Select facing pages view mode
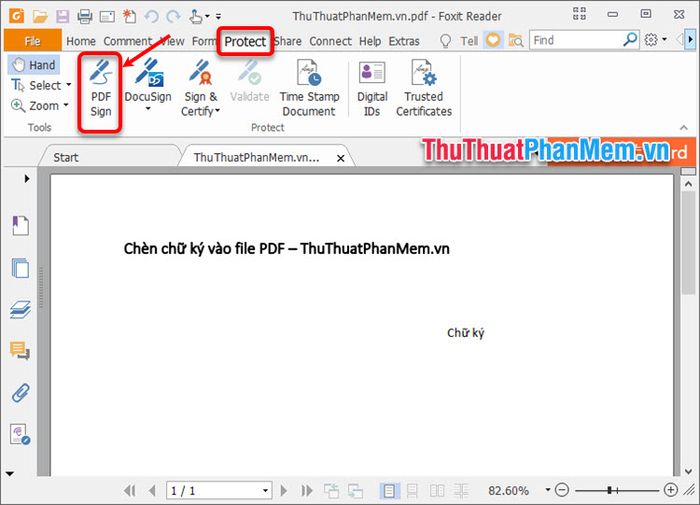This screenshot has width=700, height=505. [437, 491]
